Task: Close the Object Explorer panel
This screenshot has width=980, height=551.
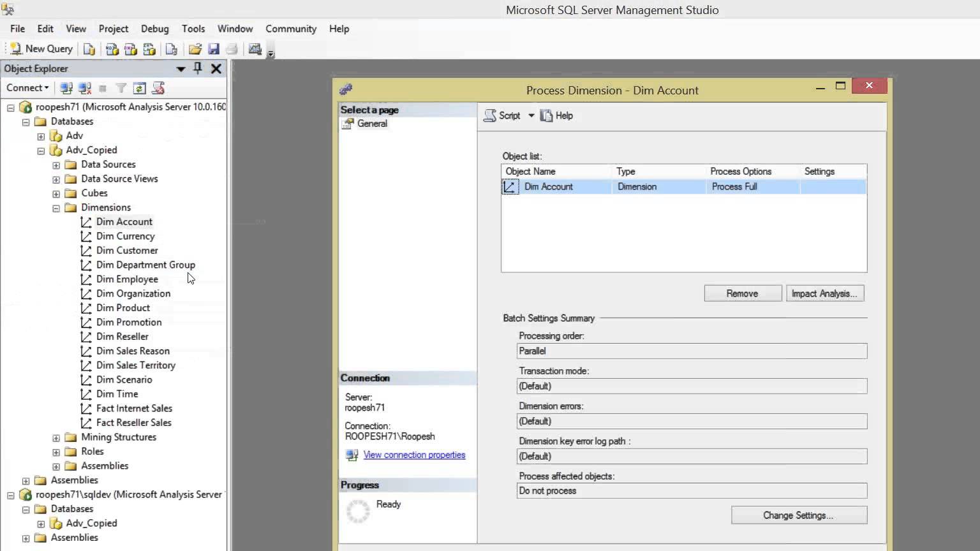Action: click(x=216, y=68)
